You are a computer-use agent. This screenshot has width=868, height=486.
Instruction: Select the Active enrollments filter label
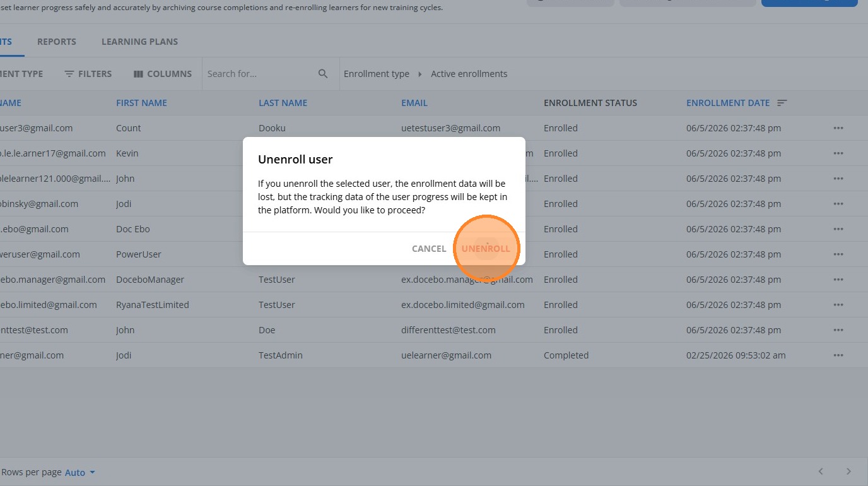(x=469, y=74)
